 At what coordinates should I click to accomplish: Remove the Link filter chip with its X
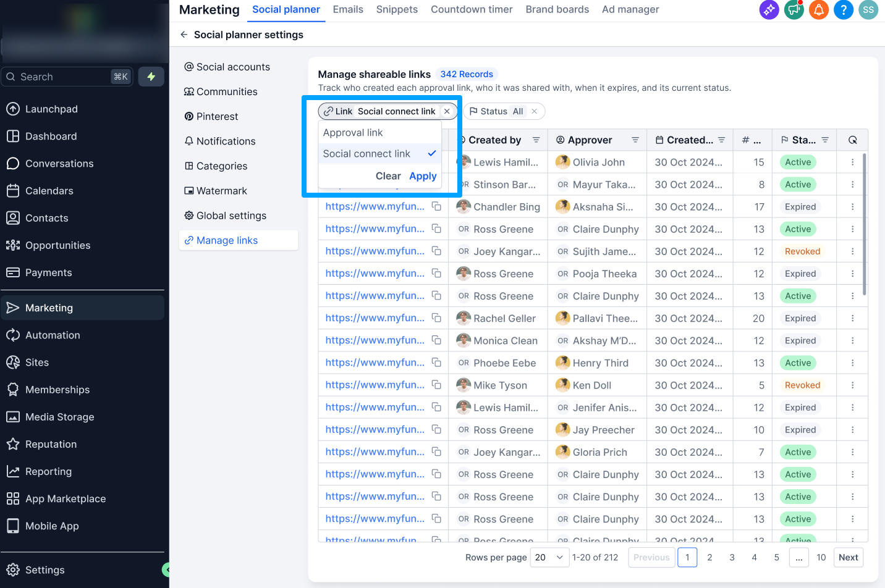click(x=447, y=111)
